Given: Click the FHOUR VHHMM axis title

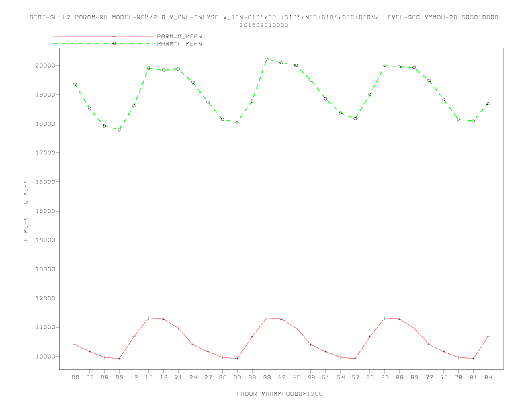Looking at the screenshot, I should (279, 394).
